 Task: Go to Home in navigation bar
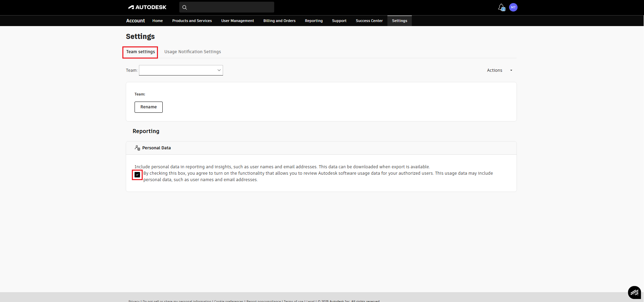pos(157,21)
